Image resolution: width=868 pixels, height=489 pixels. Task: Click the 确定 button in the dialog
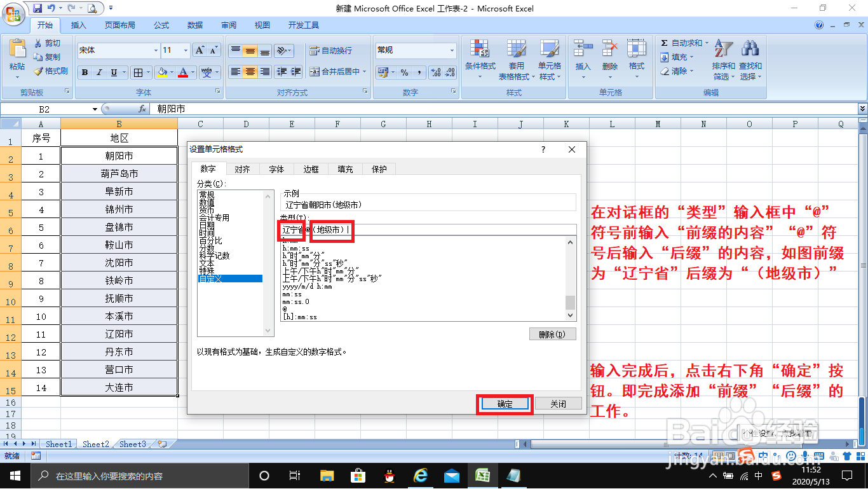point(505,404)
